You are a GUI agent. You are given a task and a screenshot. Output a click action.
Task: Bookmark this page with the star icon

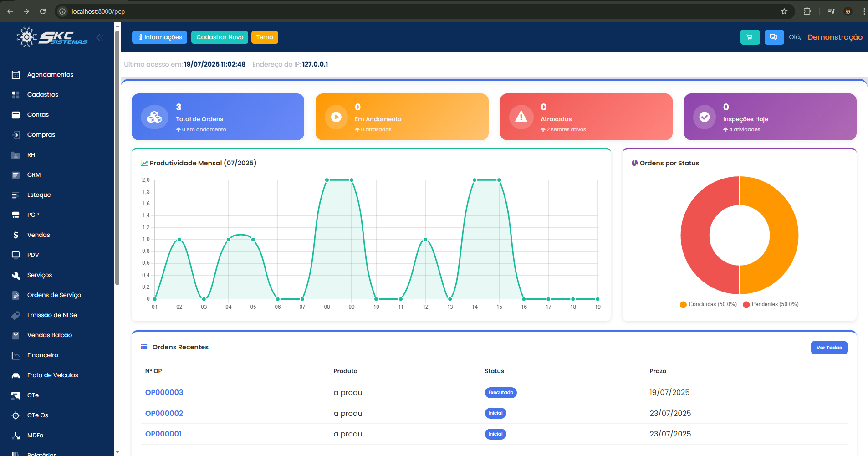[784, 11]
